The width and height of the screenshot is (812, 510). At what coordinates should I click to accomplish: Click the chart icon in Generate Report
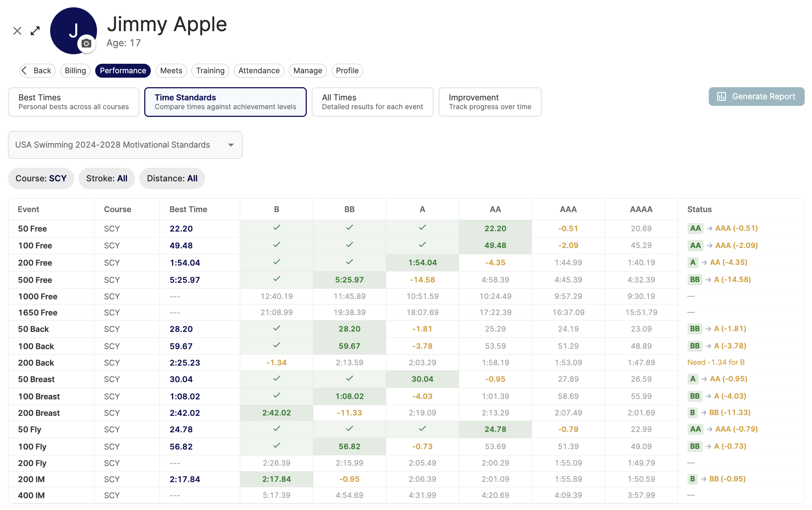coord(721,96)
